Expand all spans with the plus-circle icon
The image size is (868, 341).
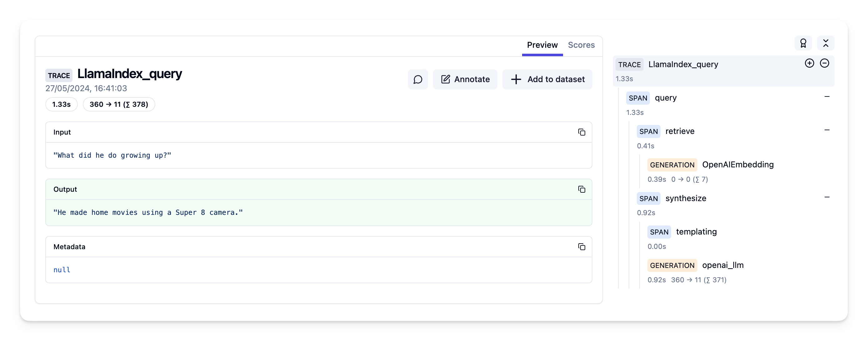(809, 63)
